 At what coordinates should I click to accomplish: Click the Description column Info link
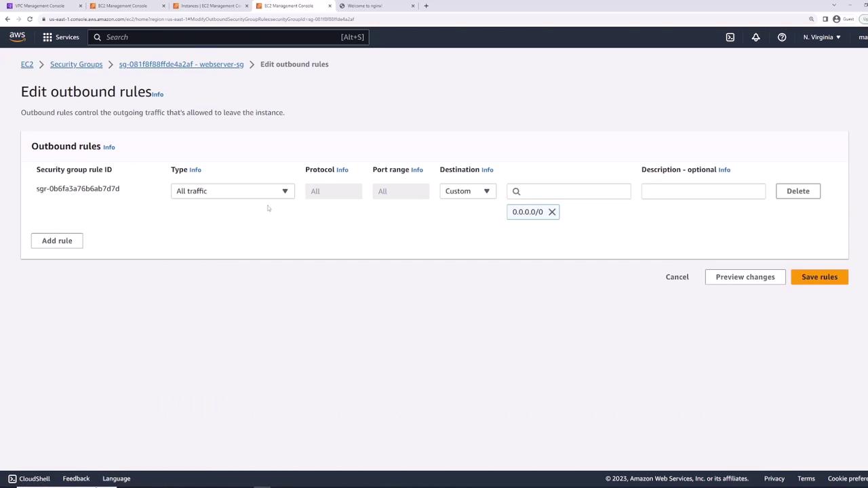click(x=724, y=170)
